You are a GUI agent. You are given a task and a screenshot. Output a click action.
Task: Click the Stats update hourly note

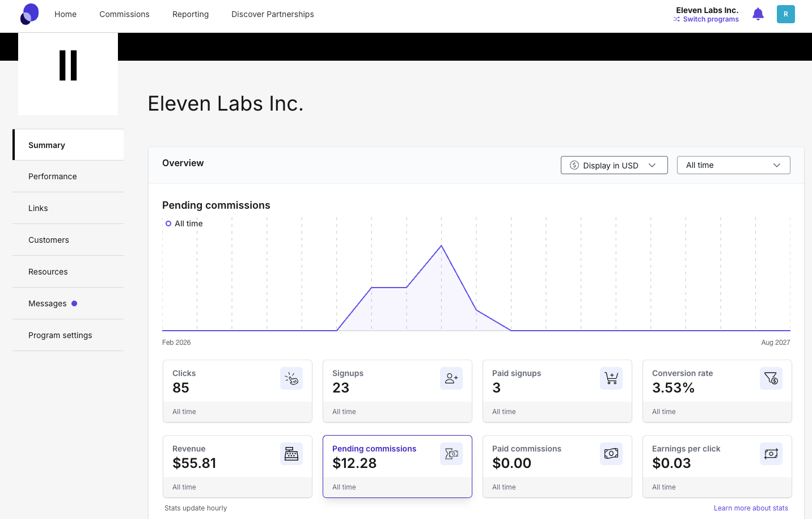pyautogui.click(x=196, y=508)
